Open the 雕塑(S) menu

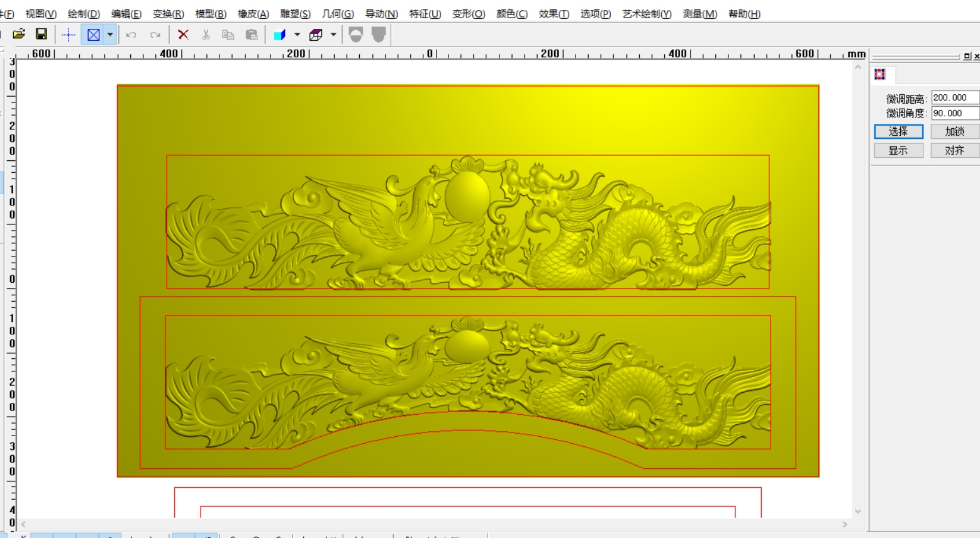pos(296,14)
